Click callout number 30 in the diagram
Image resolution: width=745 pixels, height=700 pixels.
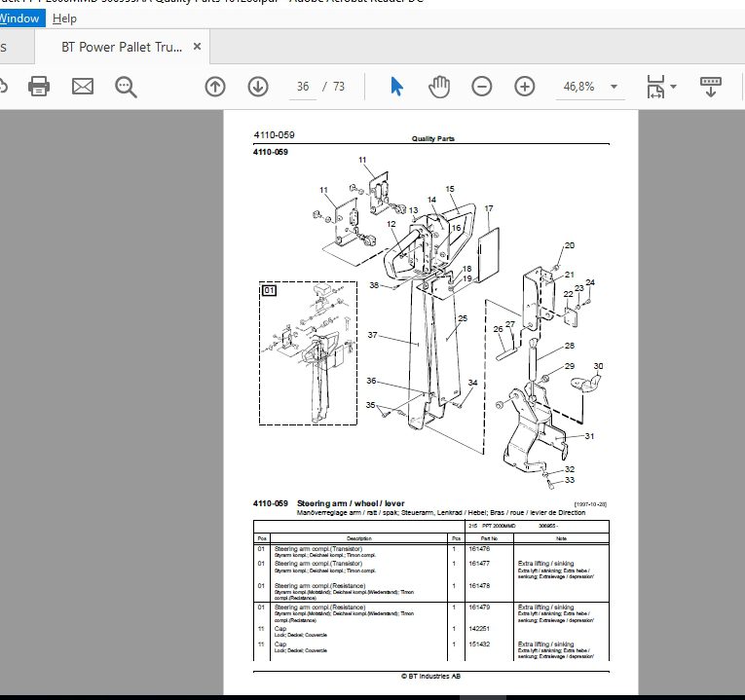click(598, 366)
